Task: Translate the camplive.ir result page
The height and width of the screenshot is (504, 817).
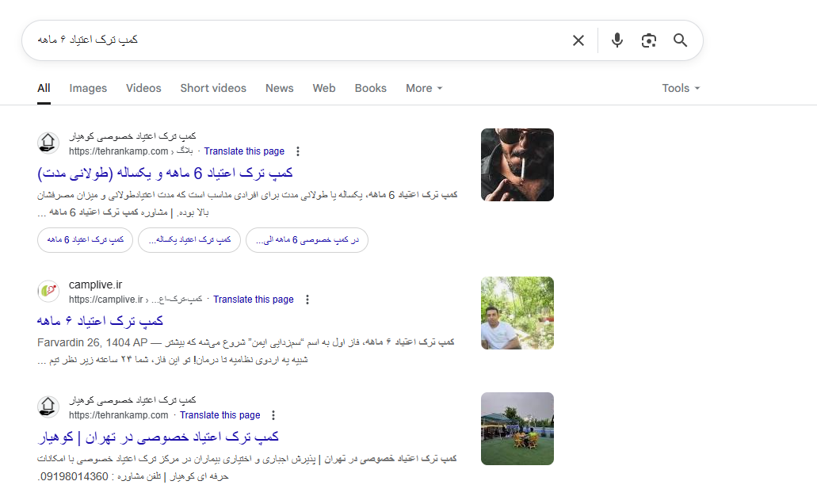Action: [x=254, y=300]
